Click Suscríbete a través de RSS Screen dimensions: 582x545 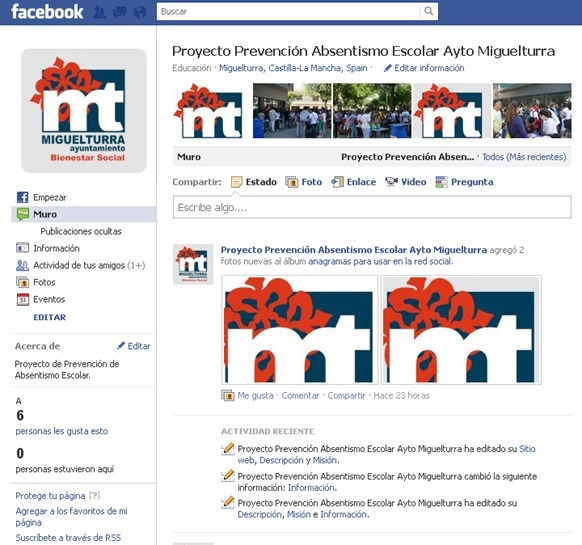pos(68,538)
